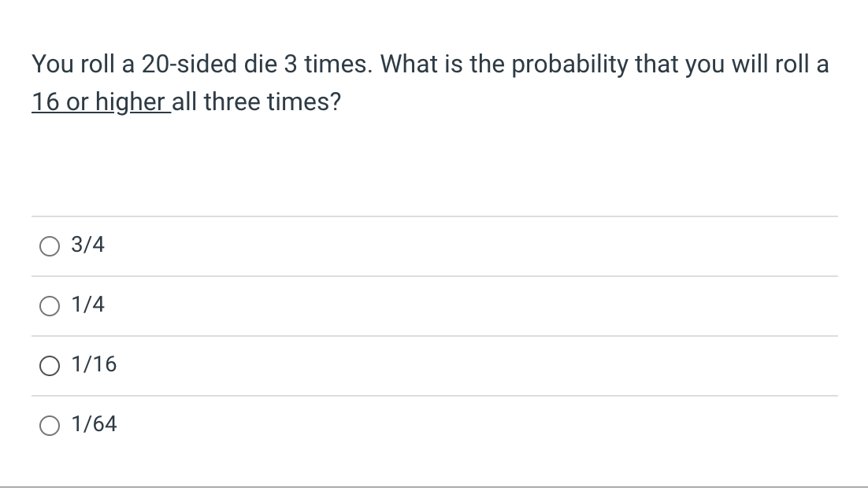Pick the 1/64 radio button
This screenshot has height=491, width=868.
[x=50, y=425]
